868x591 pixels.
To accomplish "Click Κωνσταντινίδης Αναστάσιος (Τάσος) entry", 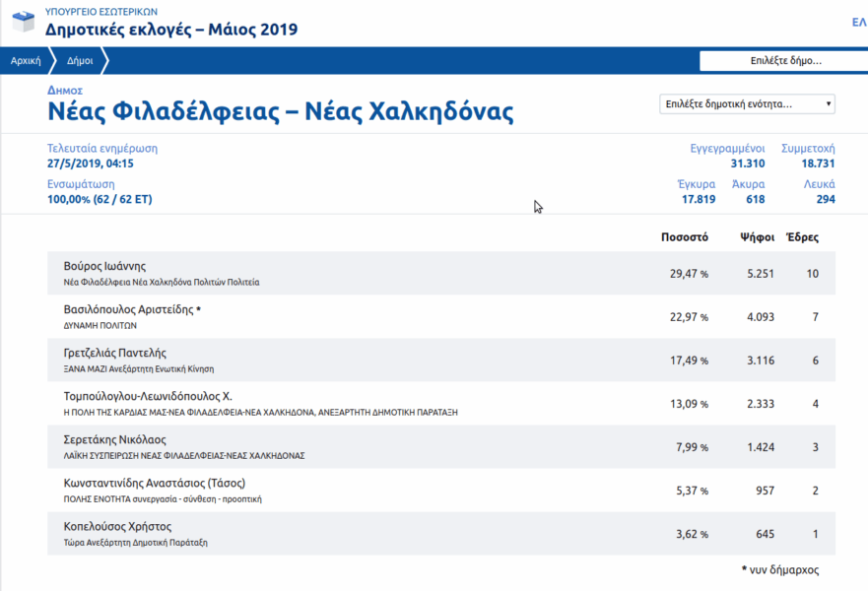I will (154, 483).
